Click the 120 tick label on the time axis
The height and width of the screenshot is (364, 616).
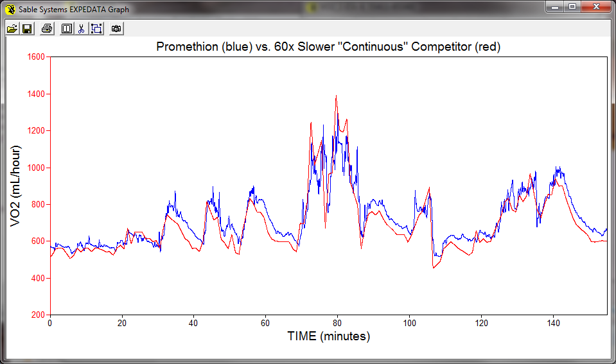(x=481, y=323)
